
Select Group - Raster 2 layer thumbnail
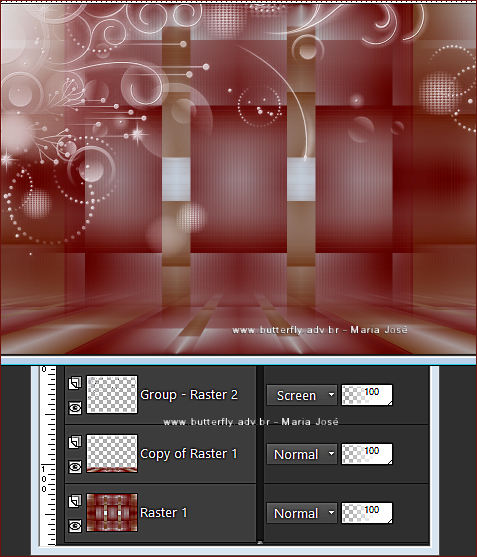click(112, 395)
